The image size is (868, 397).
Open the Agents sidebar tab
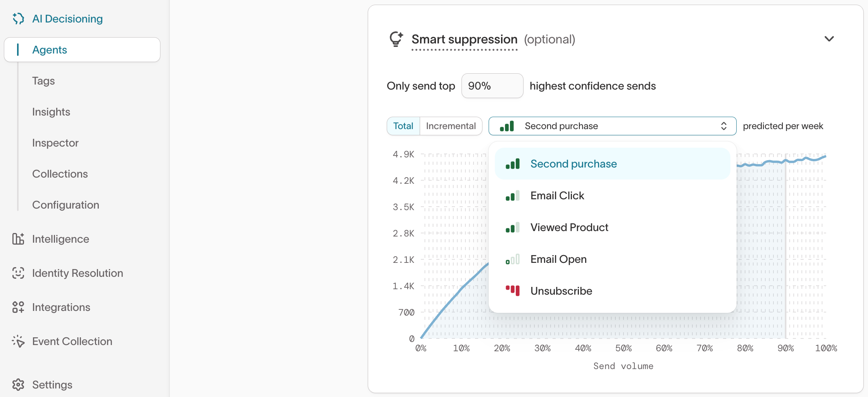50,50
